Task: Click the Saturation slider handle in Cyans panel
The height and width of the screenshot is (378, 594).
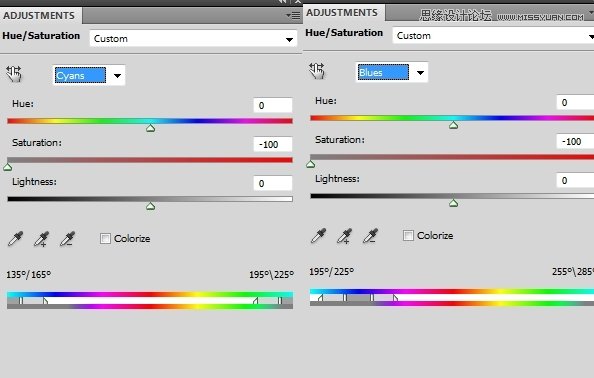Action: pyautogui.click(x=8, y=167)
